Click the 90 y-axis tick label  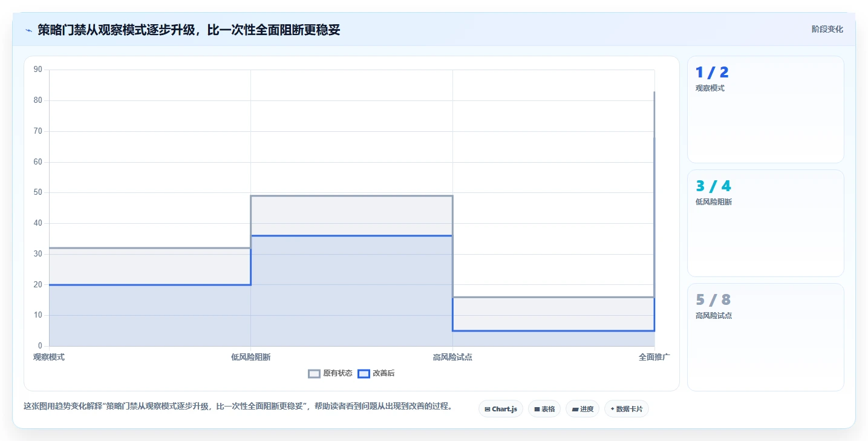[x=38, y=70]
